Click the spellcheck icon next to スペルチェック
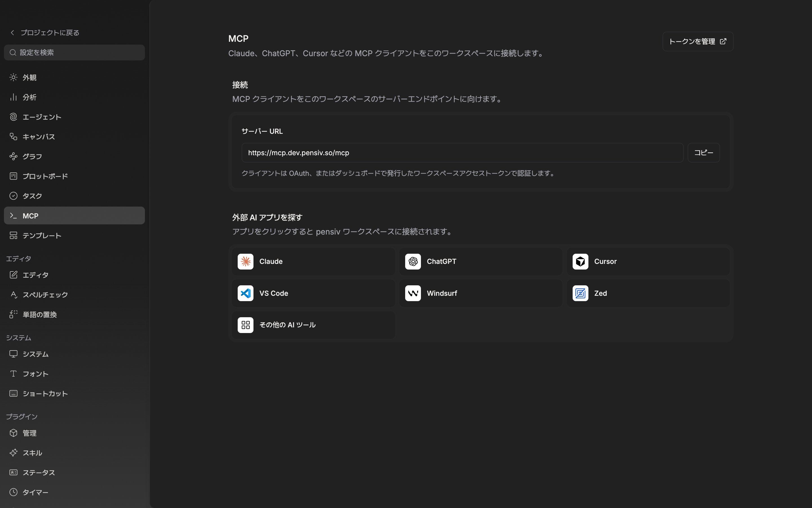 point(14,295)
